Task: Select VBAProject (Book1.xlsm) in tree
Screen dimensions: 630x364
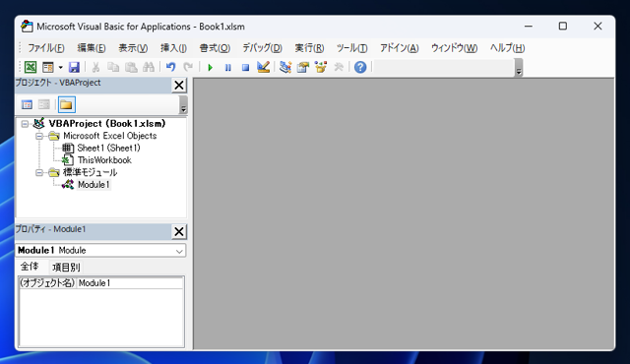Action: [x=107, y=124]
